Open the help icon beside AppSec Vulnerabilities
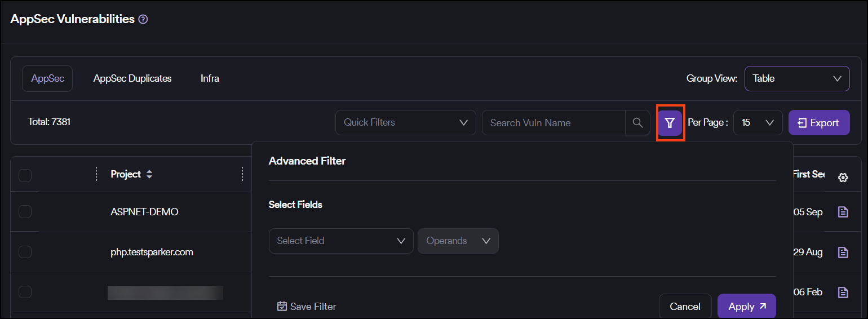868x319 pixels. tap(143, 19)
